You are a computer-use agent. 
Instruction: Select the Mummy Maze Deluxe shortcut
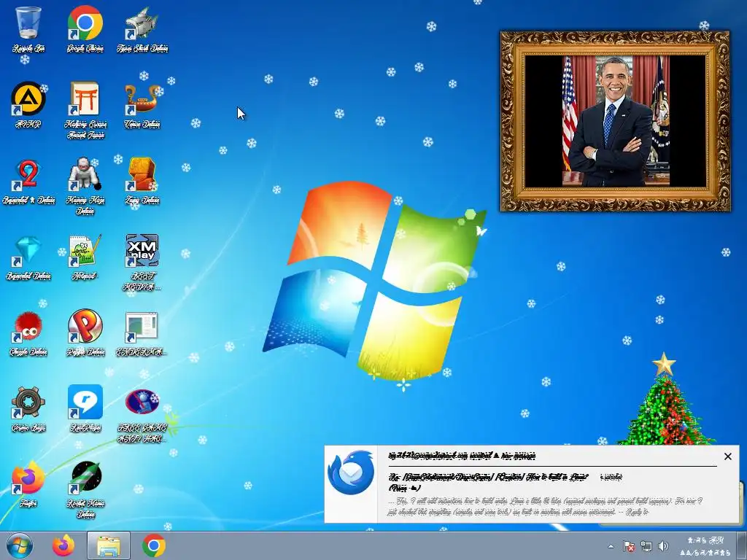tap(85, 187)
